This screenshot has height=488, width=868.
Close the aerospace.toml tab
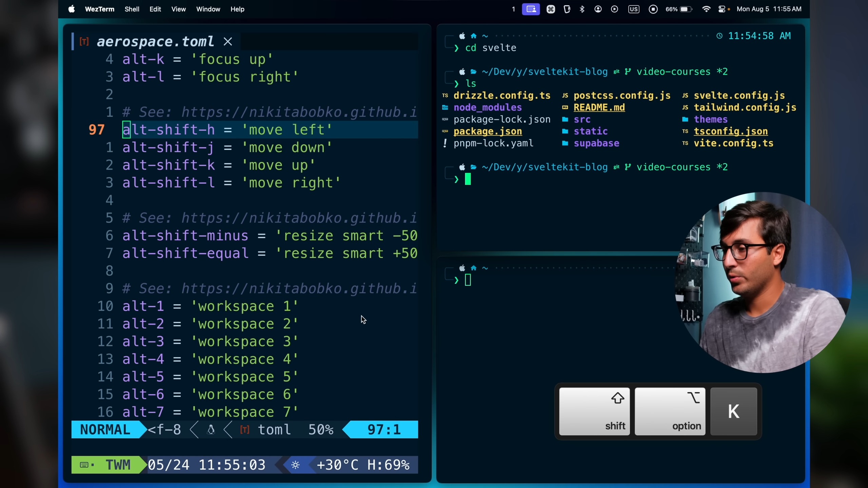(x=228, y=42)
